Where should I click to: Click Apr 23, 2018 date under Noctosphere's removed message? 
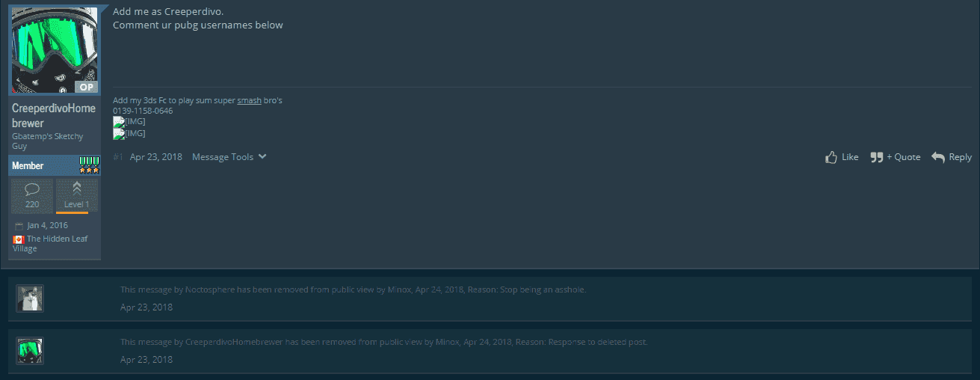[x=147, y=307]
